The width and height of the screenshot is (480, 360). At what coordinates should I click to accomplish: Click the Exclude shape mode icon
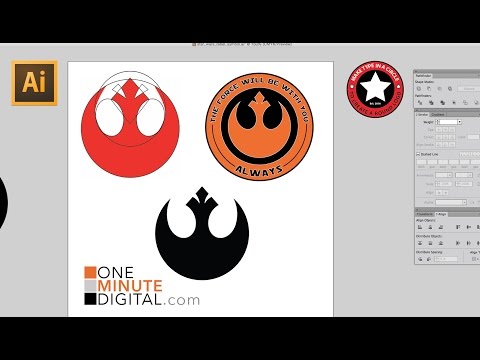[x=450, y=89]
